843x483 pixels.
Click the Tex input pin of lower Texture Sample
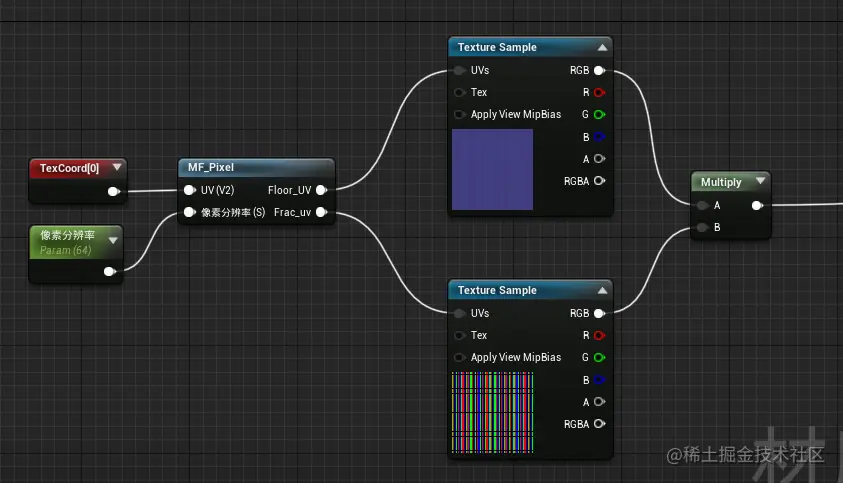tap(459, 335)
